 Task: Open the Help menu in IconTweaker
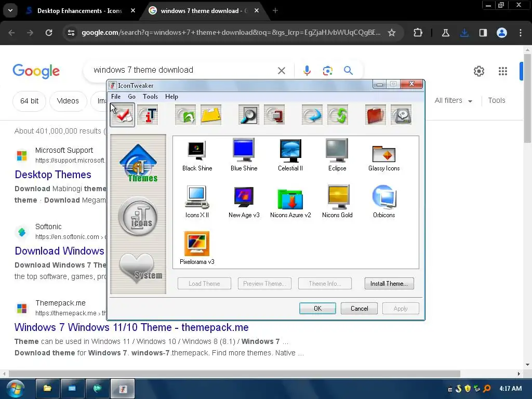tap(171, 96)
